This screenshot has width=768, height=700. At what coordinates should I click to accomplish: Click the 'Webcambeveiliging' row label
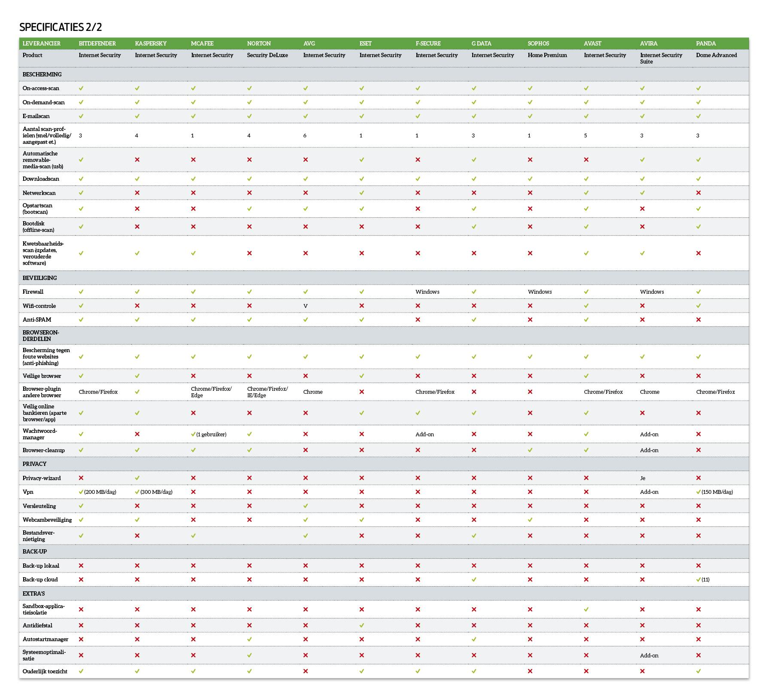pyautogui.click(x=47, y=520)
